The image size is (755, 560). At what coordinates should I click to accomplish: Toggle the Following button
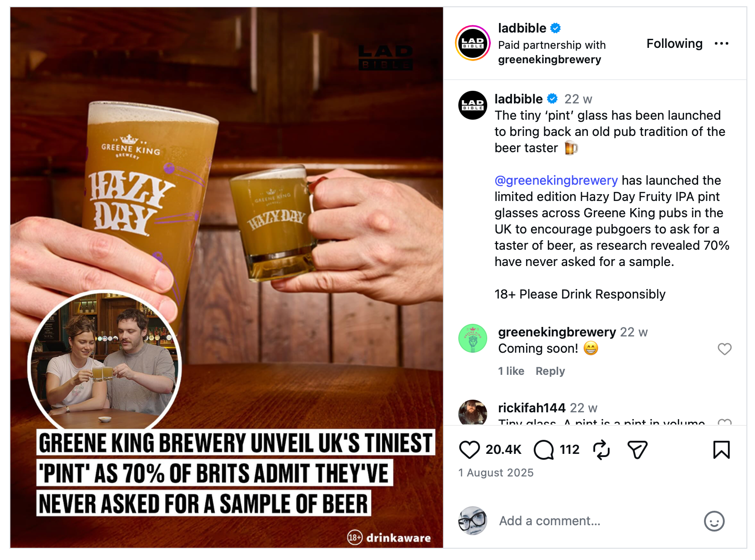pos(674,44)
